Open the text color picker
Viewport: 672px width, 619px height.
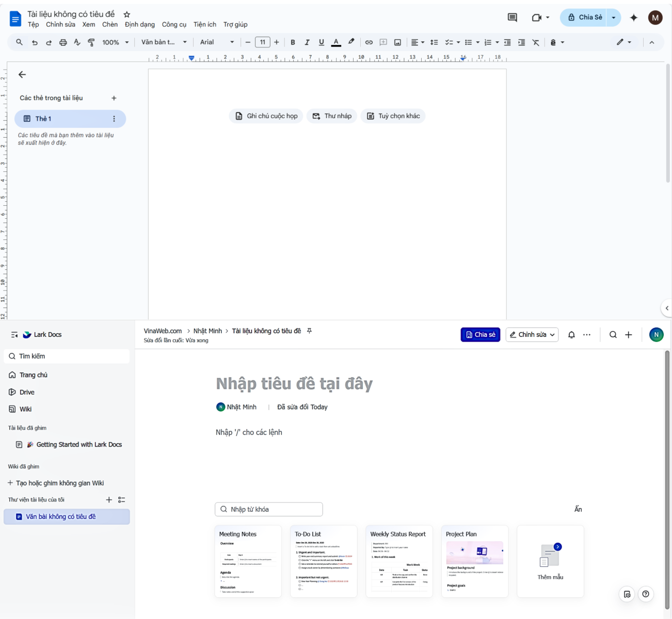click(335, 42)
